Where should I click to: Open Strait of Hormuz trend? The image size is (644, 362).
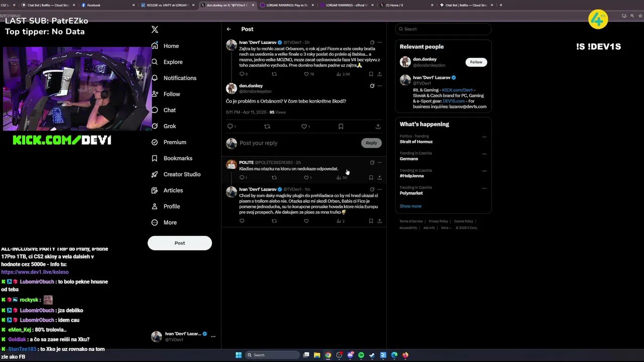tap(416, 142)
